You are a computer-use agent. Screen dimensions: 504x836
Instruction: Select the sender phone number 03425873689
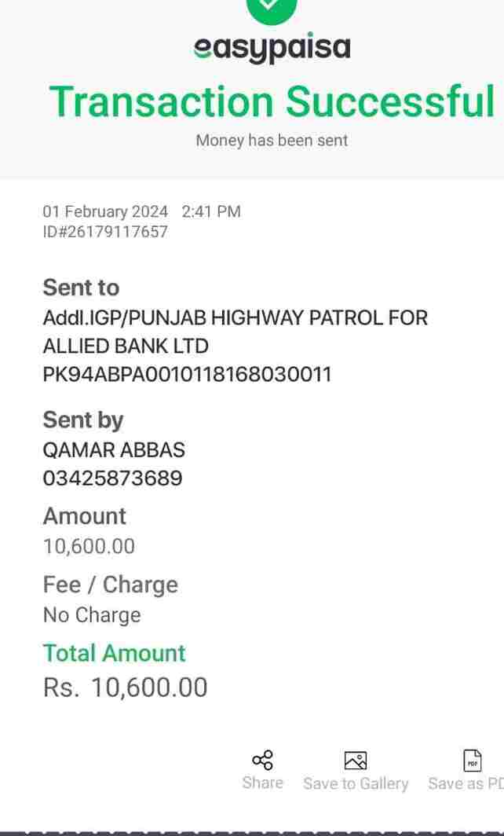(112, 478)
